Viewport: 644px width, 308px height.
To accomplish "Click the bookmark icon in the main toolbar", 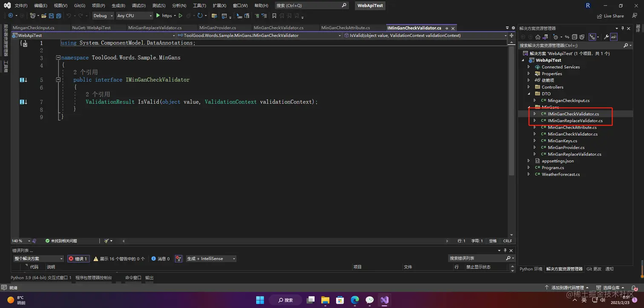I will (x=274, y=16).
